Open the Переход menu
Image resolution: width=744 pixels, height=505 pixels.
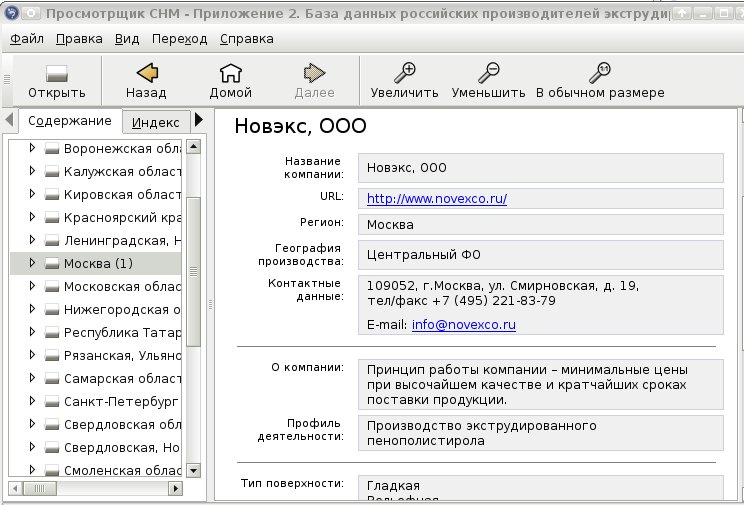tap(179, 39)
